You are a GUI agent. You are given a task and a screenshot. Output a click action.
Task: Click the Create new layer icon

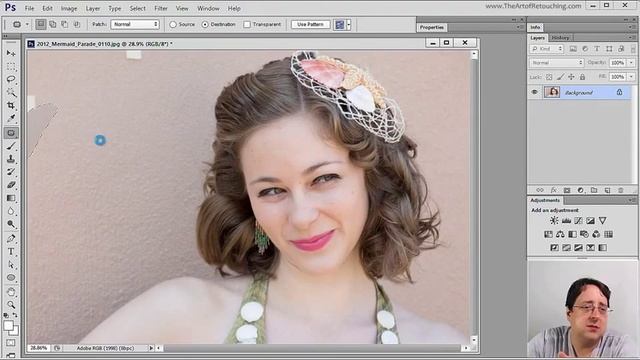(607, 190)
